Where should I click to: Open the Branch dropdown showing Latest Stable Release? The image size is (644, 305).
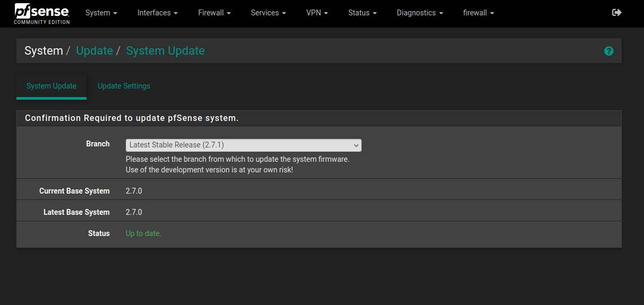click(244, 145)
